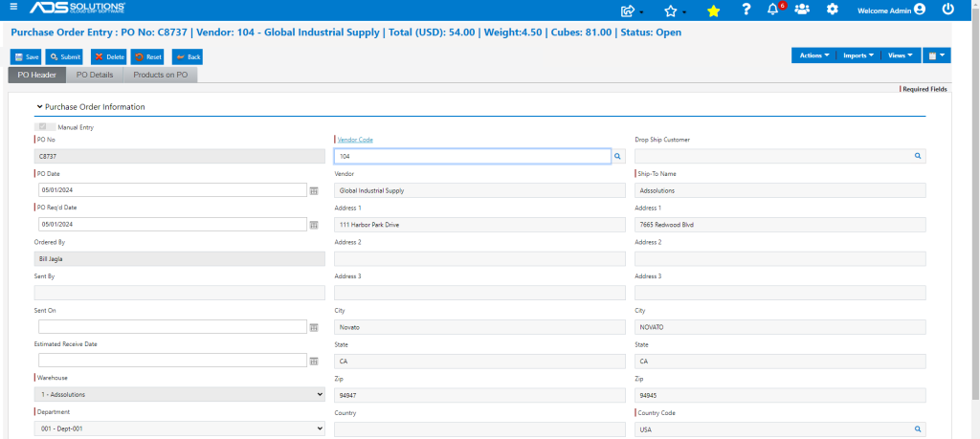This screenshot has height=439, width=980.
Task: Click vendor address 111 Harbor Park Drive
Action: tap(480, 224)
